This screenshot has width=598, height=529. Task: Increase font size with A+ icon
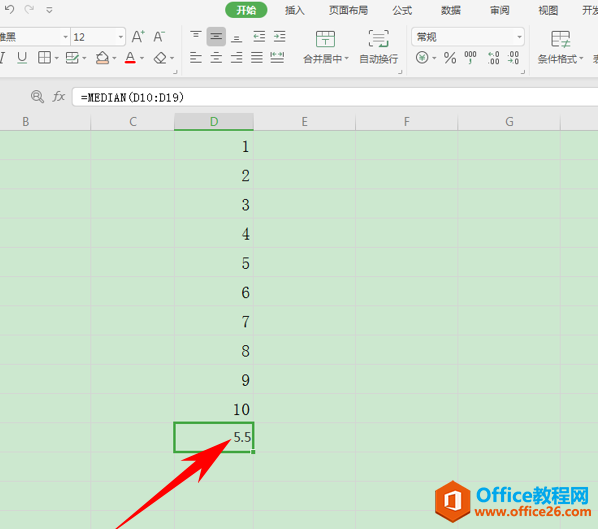click(138, 37)
